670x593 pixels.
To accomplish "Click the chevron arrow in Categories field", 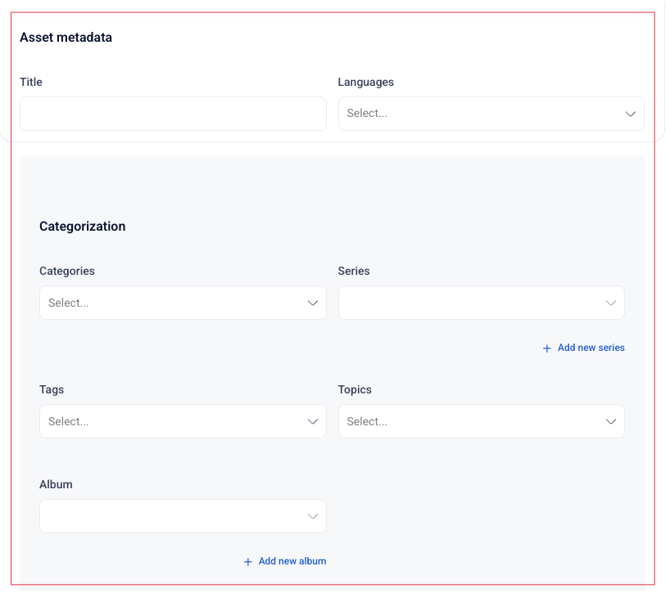I will click(x=312, y=303).
